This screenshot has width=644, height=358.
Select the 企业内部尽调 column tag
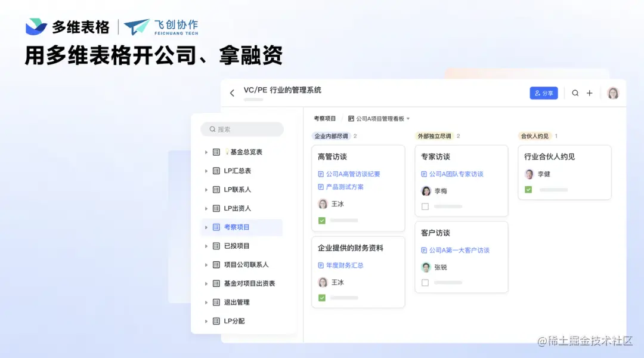(332, 136)
